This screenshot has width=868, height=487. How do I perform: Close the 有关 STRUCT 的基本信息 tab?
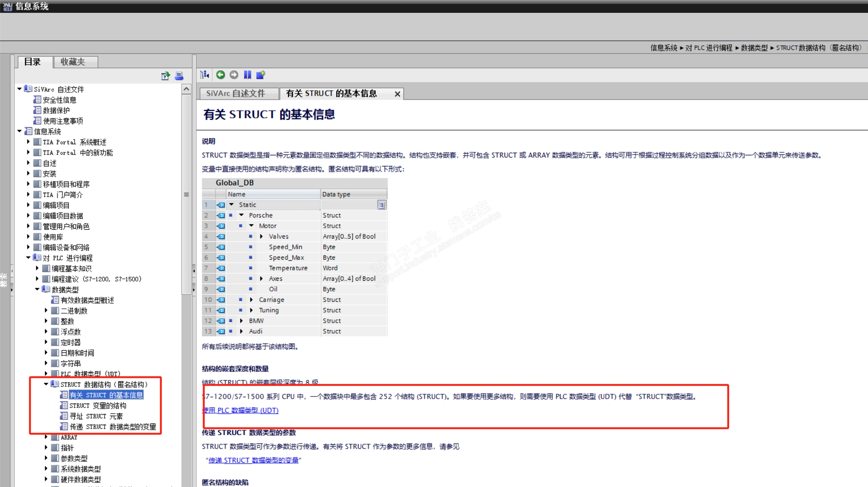pos(398,94)
